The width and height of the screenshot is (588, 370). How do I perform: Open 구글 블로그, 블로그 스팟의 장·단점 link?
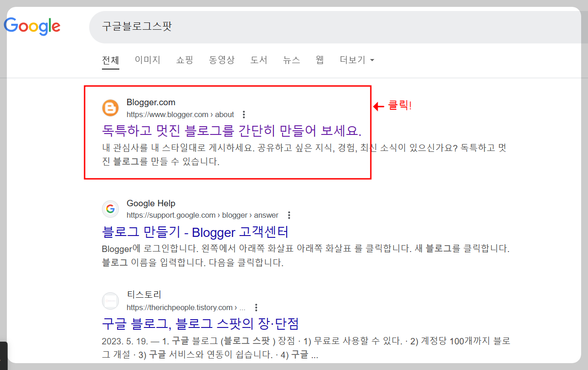click(x=200, y=324)
